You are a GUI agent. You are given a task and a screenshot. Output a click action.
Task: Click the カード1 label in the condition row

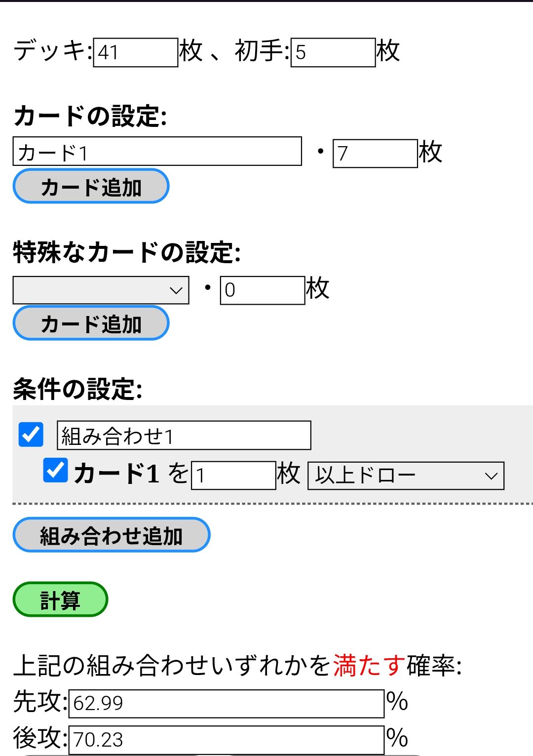(117, 474)
